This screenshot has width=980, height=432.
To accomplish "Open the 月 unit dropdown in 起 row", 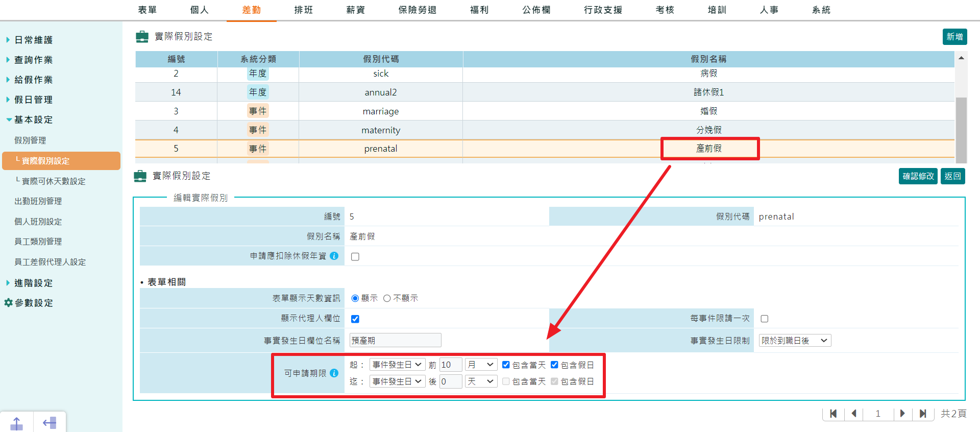I will point(480,365).
